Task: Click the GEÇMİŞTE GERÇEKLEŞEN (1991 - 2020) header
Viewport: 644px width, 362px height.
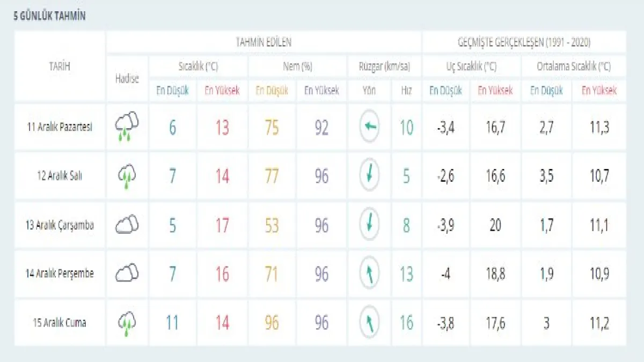Action: (x=524, y=42)
